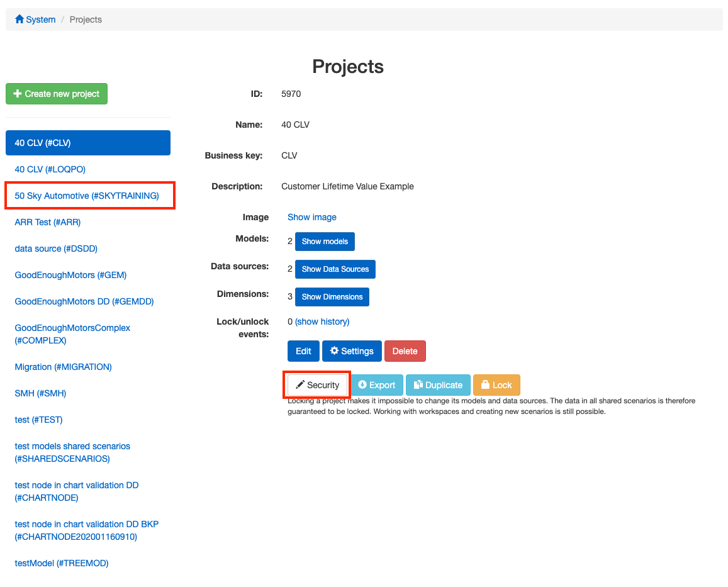728x587 pixels.
Task: Open the Show image link
Action: pos(311,217)
